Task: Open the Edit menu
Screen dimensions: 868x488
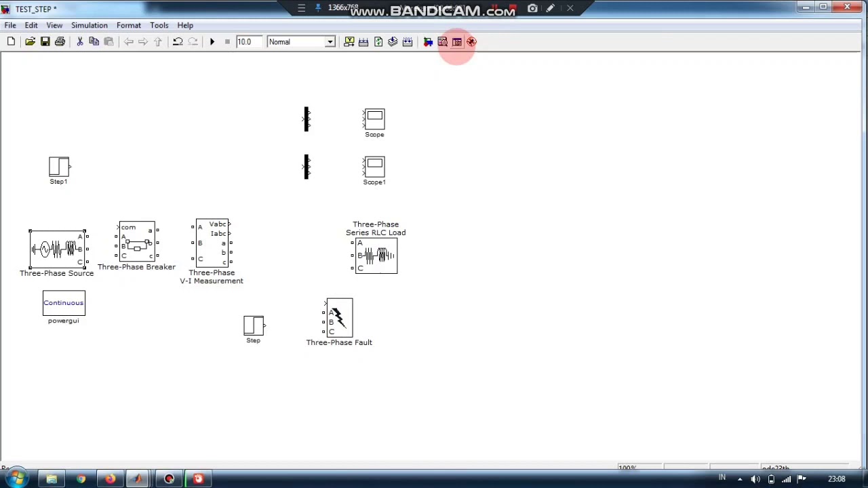Action: point(31,25)
